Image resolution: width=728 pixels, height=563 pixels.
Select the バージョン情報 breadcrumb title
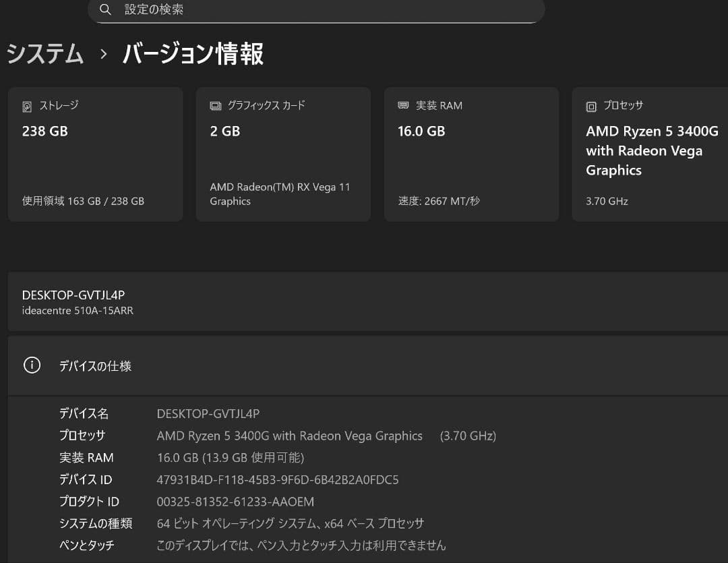click(x=192, y=54)
